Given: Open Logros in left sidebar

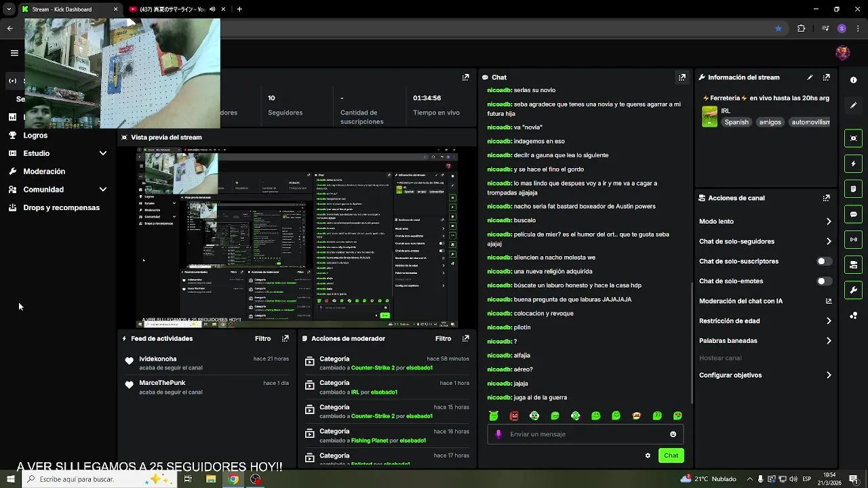Looking at the screenshot, I should [x=35, y=136].
